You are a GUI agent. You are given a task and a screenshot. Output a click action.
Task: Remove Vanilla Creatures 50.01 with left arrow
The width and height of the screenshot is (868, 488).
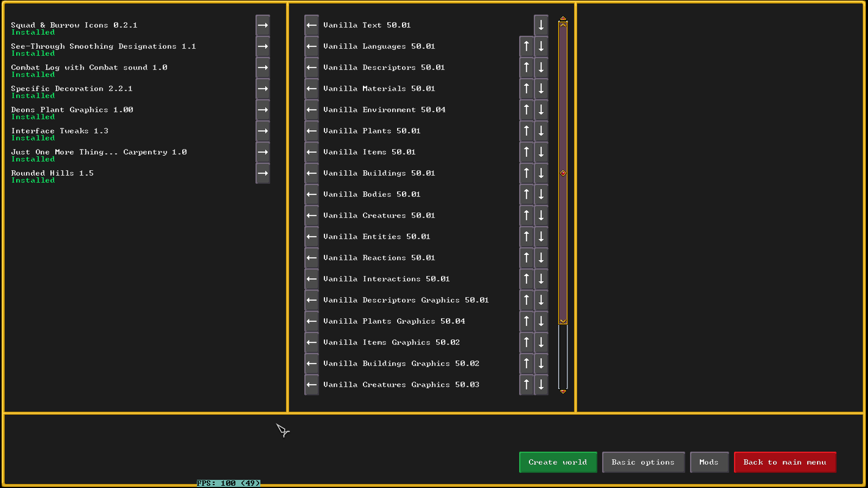311,215
